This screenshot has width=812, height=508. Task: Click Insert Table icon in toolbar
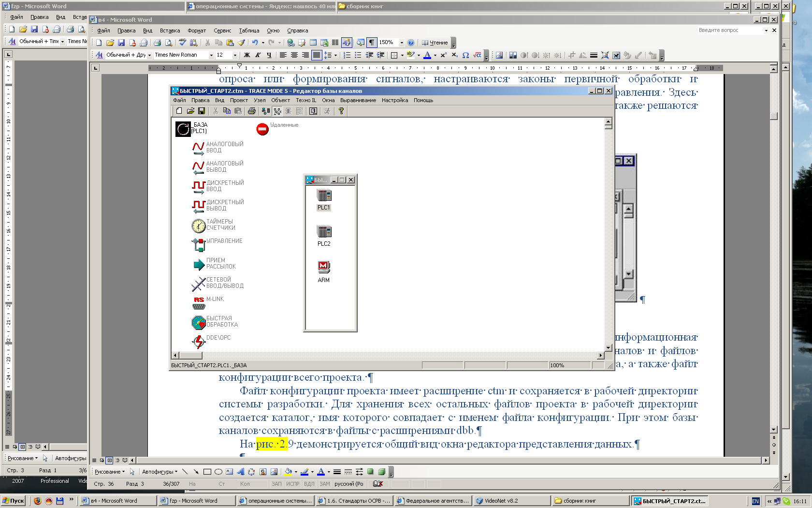click(313, 43)
